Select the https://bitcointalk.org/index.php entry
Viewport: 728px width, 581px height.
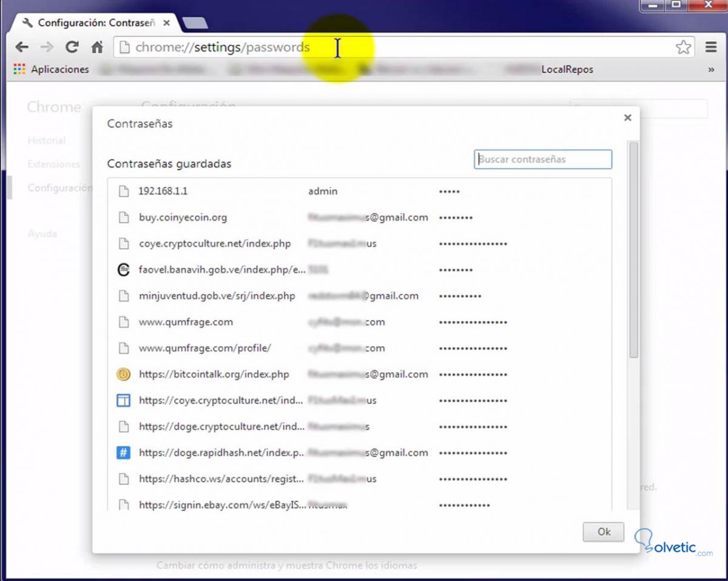pos(360,374)
